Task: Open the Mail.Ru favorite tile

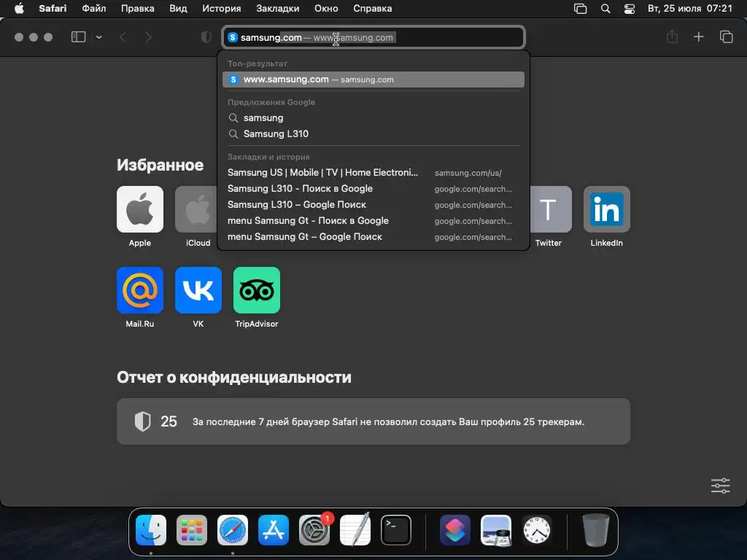Action: (140, 290)
